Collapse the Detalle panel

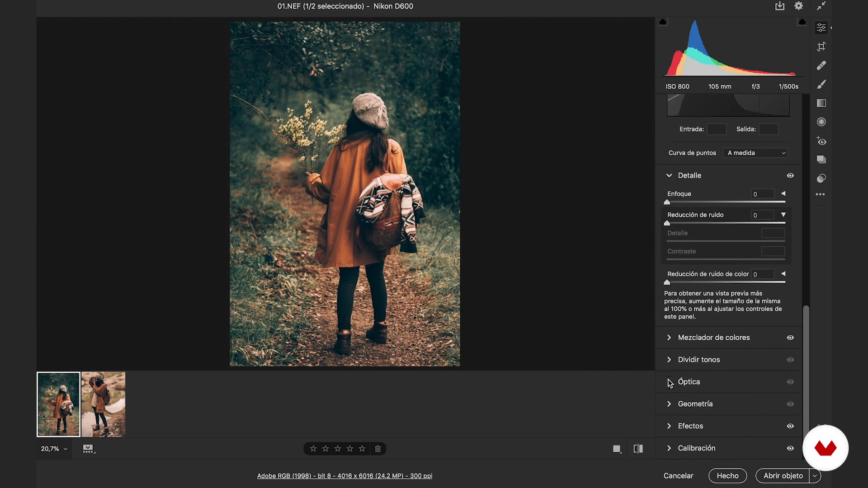point(669,175)
